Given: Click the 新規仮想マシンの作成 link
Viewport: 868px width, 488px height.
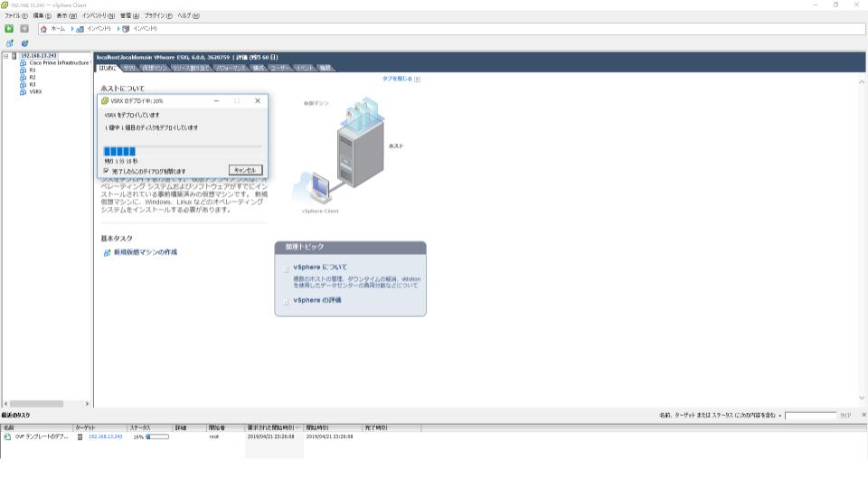Looking at the screenshot, I should [x=146, y=252].
